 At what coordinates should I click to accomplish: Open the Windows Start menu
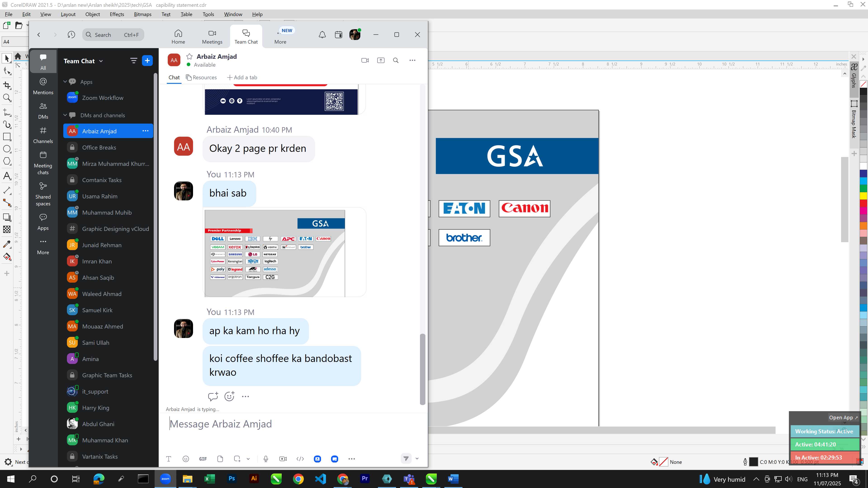click(10, 479)
